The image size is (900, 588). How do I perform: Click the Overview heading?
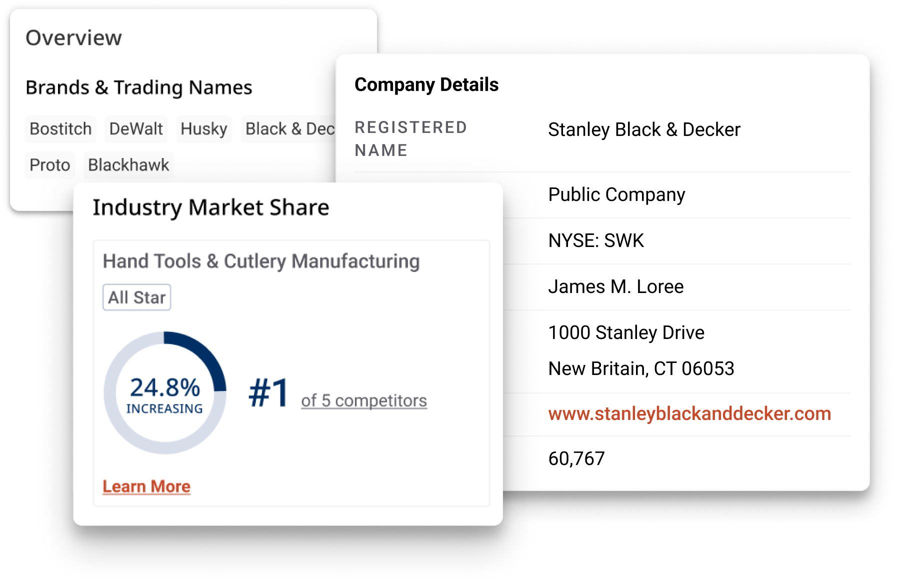coord(73,38)
